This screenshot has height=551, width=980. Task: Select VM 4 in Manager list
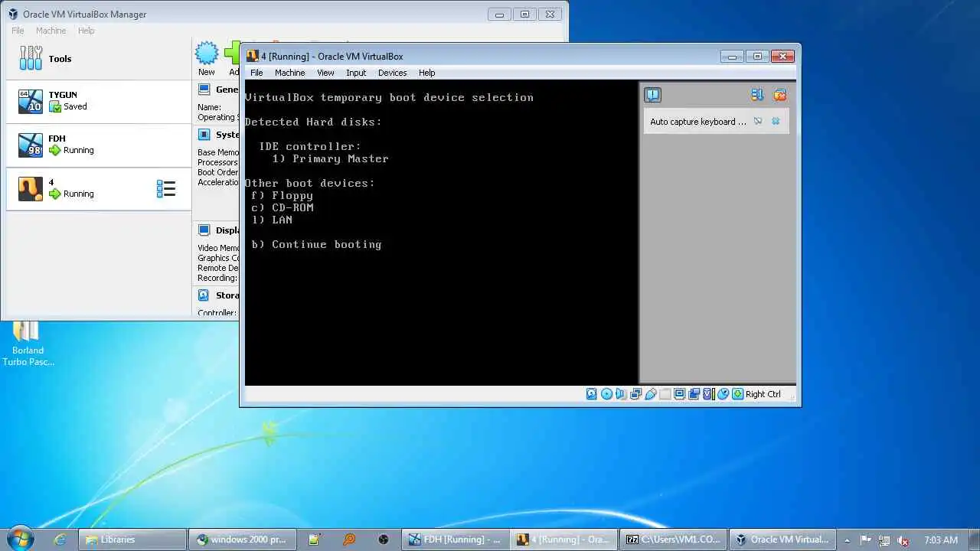tap(98, 188)
